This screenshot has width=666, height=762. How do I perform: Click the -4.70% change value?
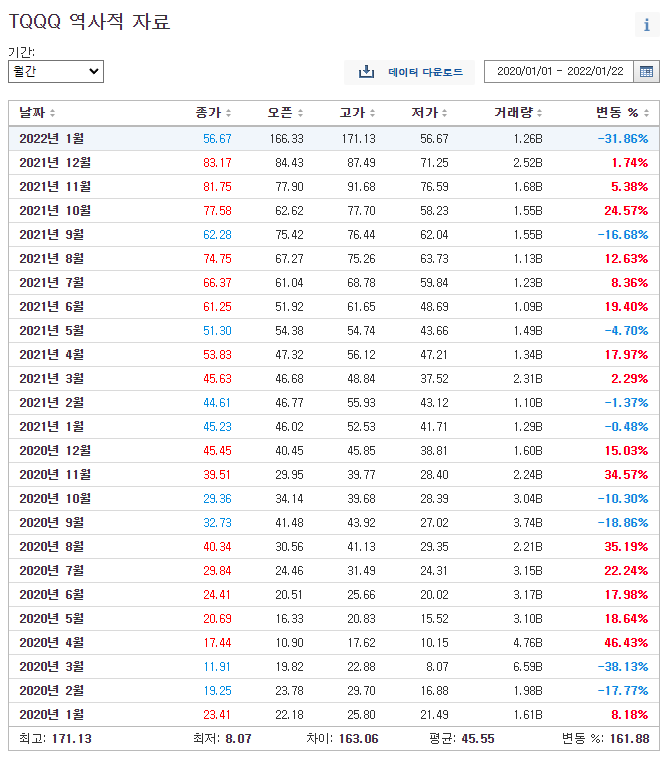626,331
